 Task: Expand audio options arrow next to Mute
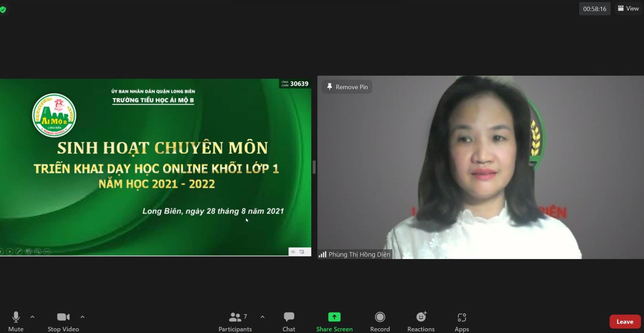coord(33,317)
